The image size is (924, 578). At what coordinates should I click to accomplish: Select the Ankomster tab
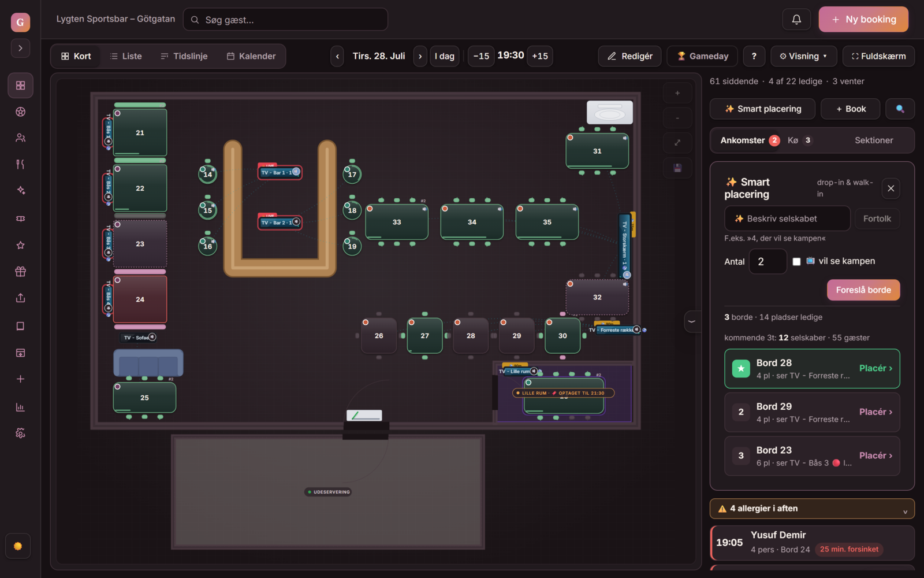[750, 140]
